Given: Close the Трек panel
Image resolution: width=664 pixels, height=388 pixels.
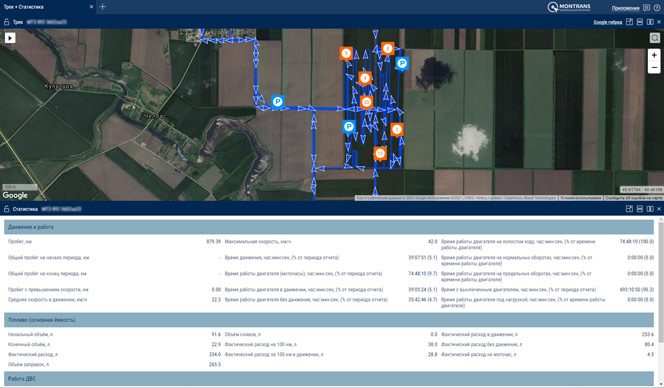Looking at the screenshot, I should pos(658,22).
